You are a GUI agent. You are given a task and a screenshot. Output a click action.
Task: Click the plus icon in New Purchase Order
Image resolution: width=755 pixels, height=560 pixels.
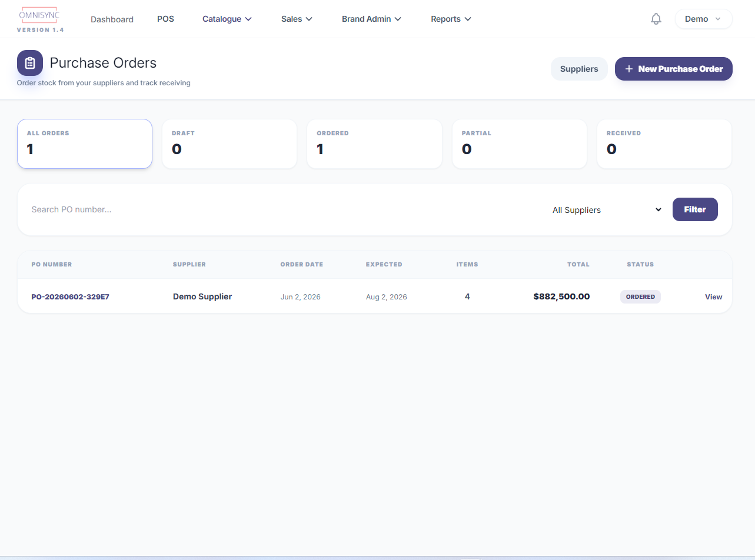click(629, 69)
